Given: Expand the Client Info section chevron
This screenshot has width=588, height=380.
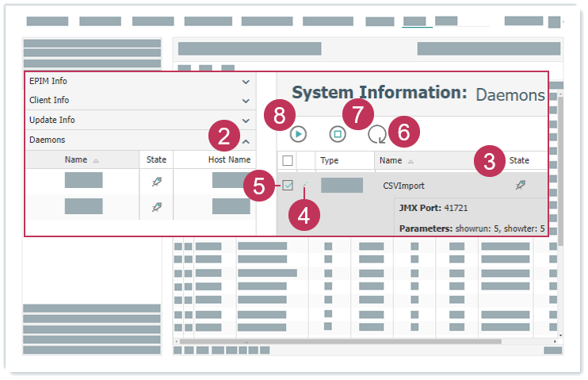Looking at the screenshot, I should (246, 101).
